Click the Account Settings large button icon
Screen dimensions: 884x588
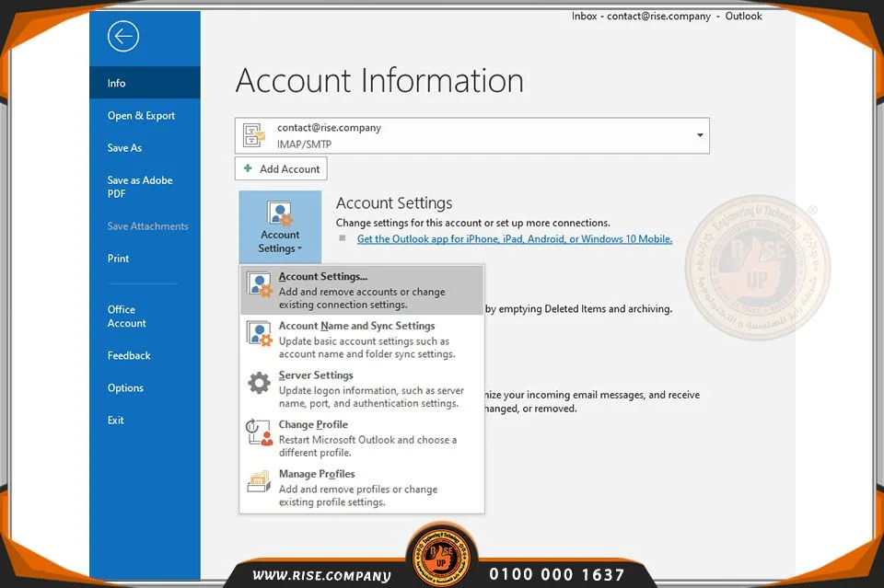(280, 213)
